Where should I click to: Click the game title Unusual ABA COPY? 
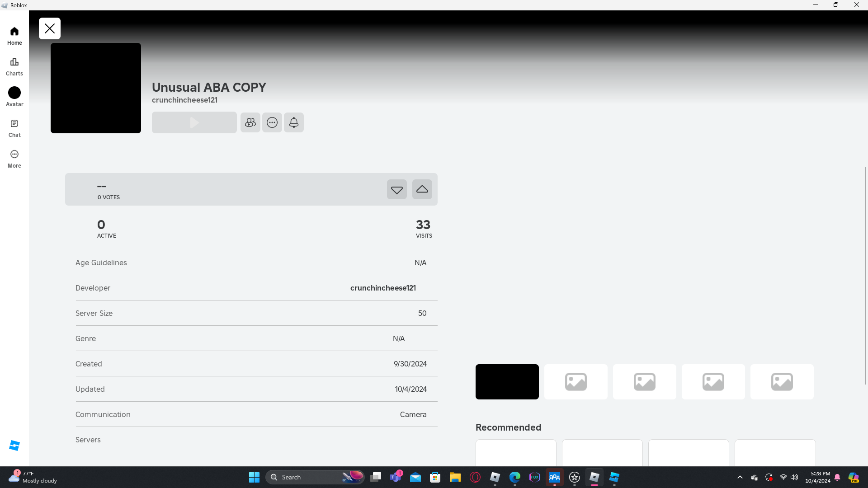coord(209,87)
